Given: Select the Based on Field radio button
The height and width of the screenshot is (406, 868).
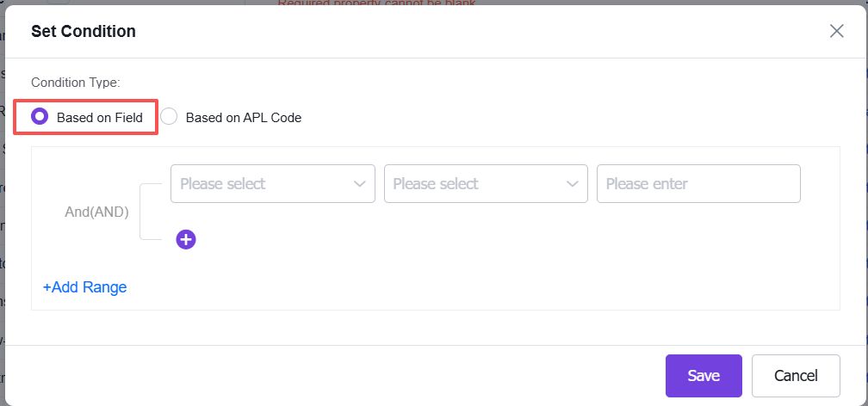Looking at the screenshot, I should (40, 117).
